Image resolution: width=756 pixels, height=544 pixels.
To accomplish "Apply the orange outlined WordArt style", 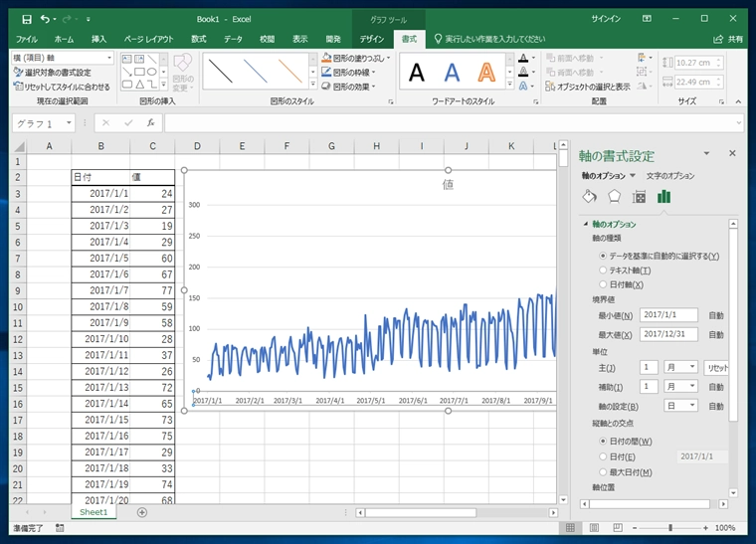I will (x=486, y=73).
